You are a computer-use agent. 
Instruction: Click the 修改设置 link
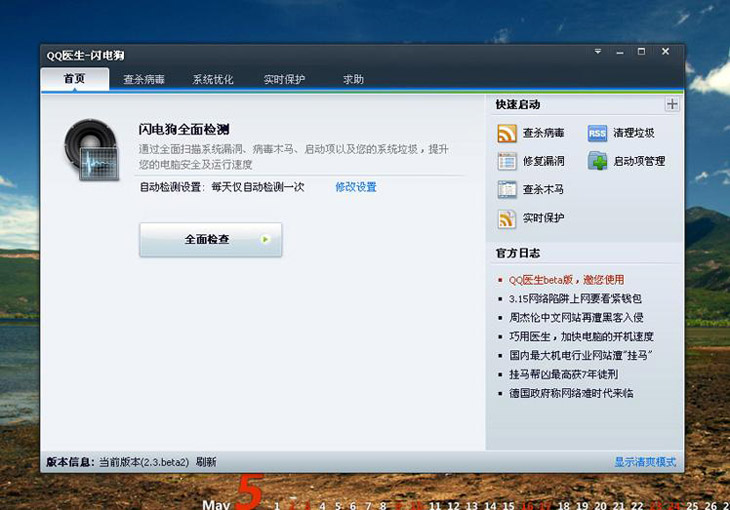click(356, 187)
